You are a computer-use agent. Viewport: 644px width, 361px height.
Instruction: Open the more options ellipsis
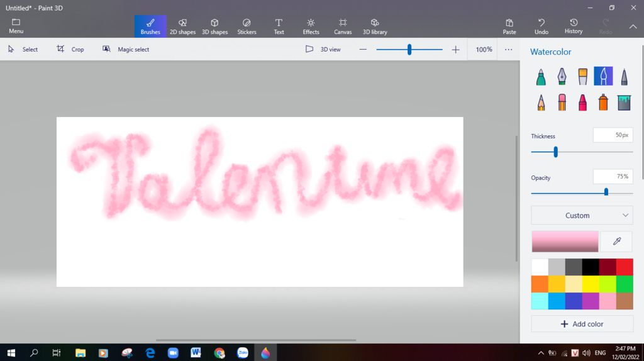(508, 49)
